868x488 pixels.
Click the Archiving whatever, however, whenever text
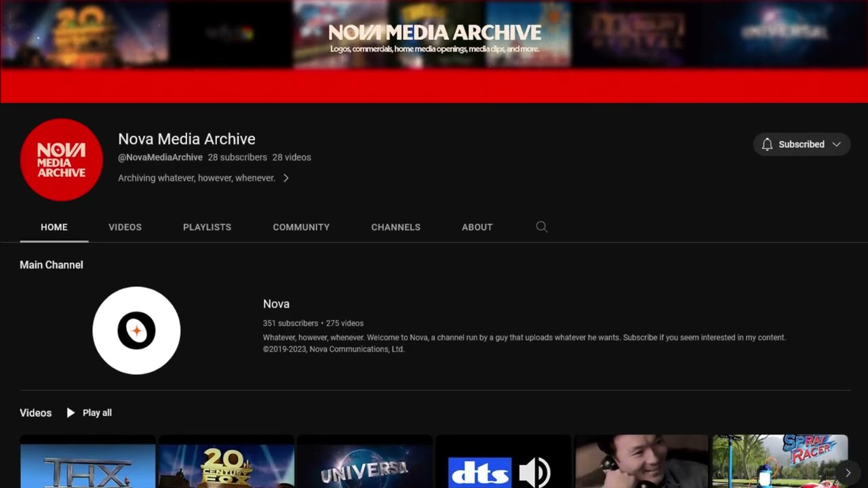point(197,178)
